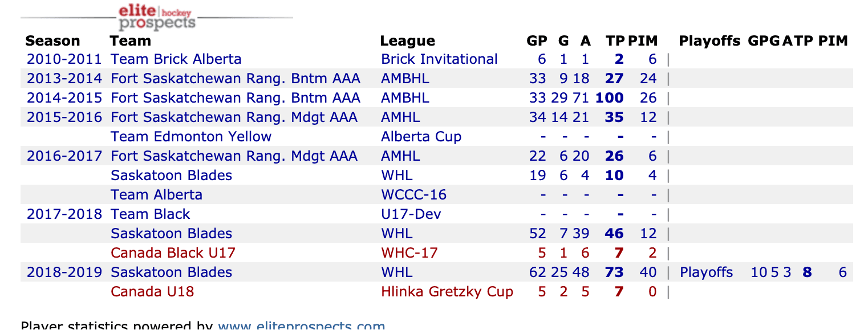Click the Brick Invitational league link
Viewport: 868px width, 334px height.
[x=439, y=59]
